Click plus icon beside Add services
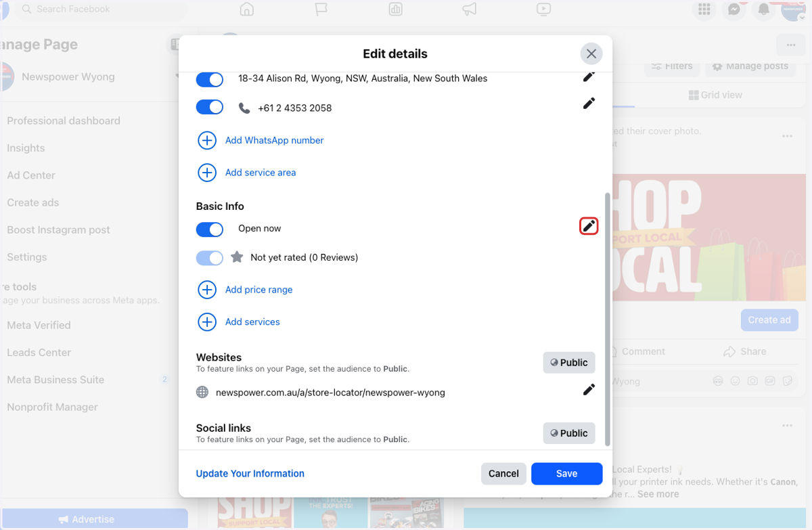 (x=207, y=322)
